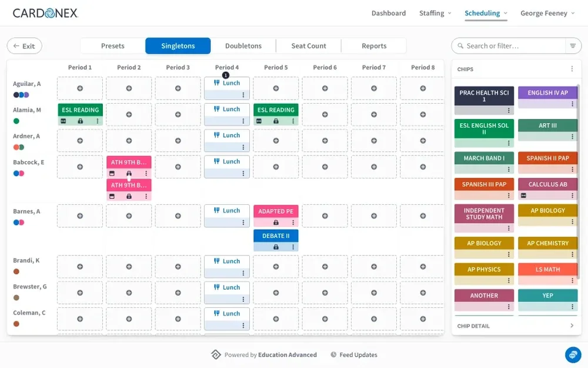Screen dimensions: 588x368
Task: Open the kebab menu on the ENGLISH IV AP chip
Action: click(x=572, y=104)
